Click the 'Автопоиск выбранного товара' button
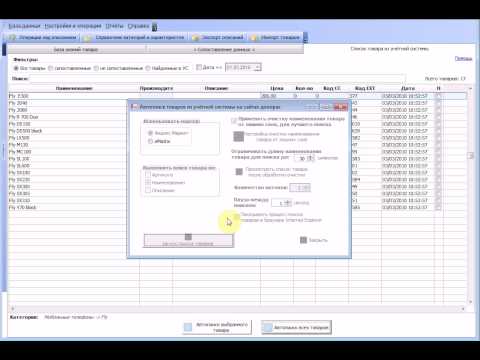 (x=217, y=327)
